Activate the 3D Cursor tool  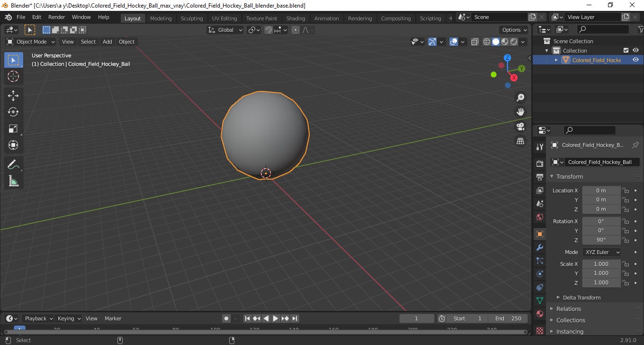[x=13, y=76]
